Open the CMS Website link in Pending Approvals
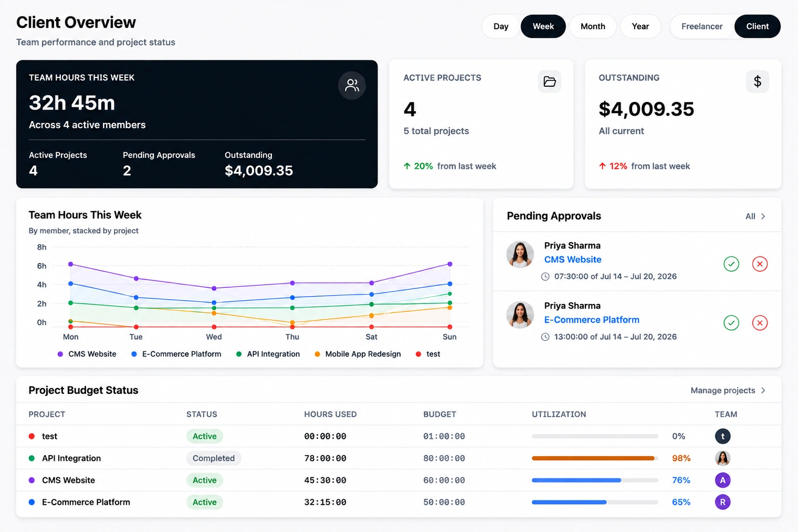This screenshot has width=798, height=532. point(573,260)
